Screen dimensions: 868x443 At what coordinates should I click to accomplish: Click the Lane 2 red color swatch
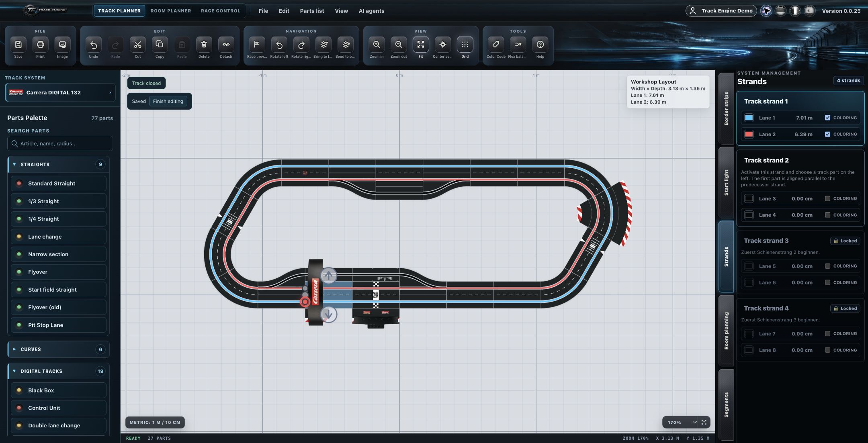[x=749, y=134]
